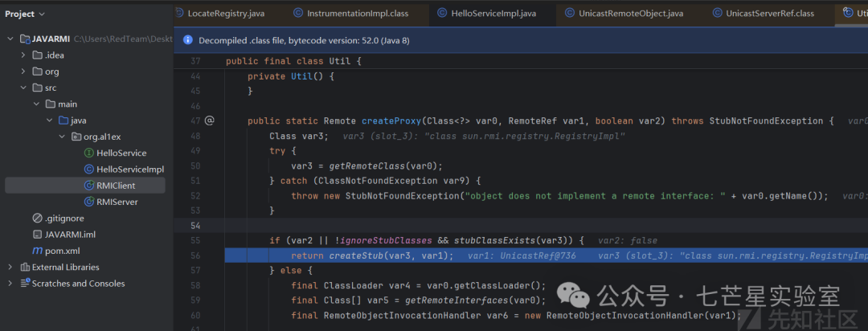Click the HelloServiceImpl.java tab icon
868x331 pixels.
pyautogui.click(x=442, y=14)
